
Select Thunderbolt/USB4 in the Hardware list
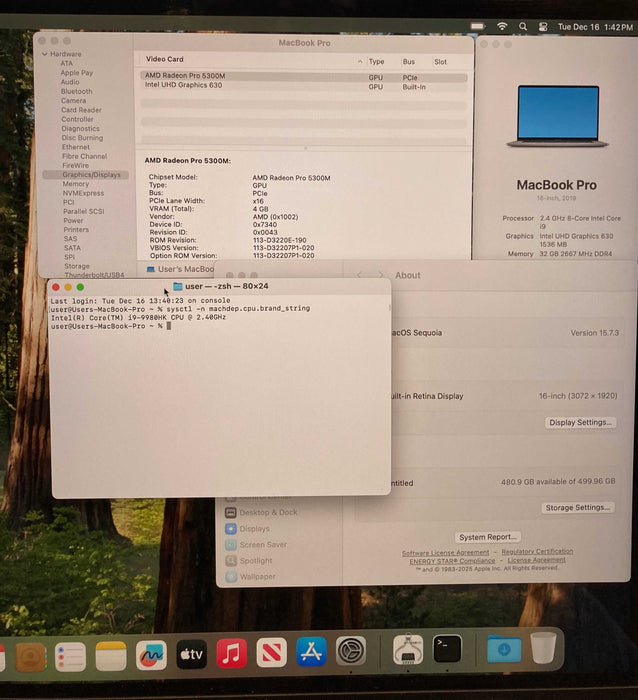(x=94, y=275)
